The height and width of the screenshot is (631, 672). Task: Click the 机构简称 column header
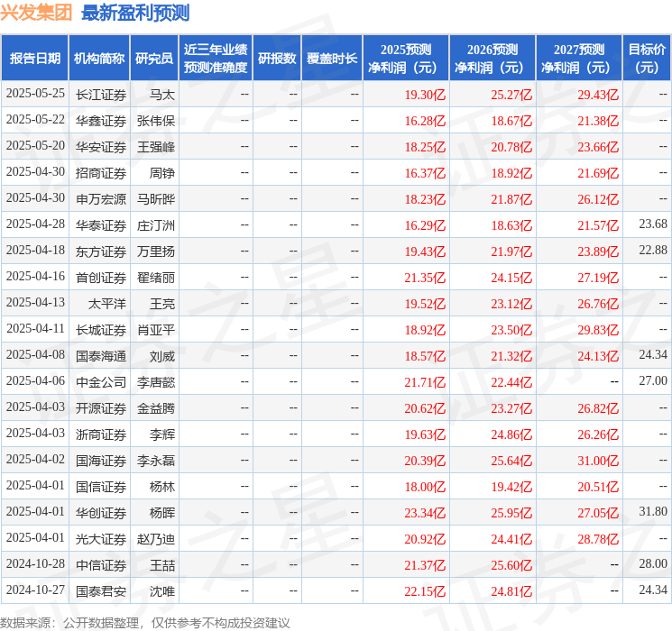[99, 59]
